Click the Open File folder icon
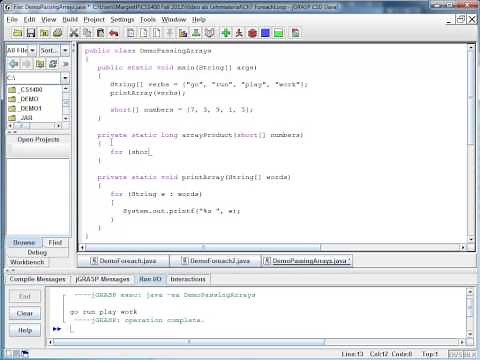This screenshot has width=480, height=360. tap(17, 33)
